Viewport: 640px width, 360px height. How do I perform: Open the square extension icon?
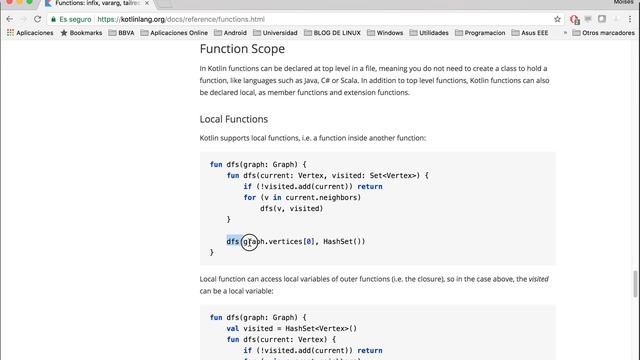pyautogui.click(x=602, y=19)
